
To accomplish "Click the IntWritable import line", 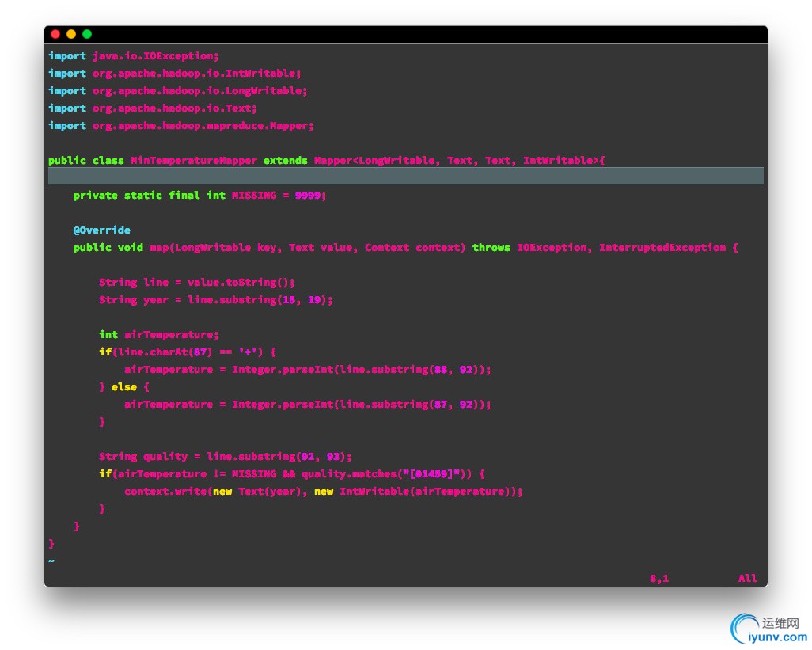I will point(175,74).
